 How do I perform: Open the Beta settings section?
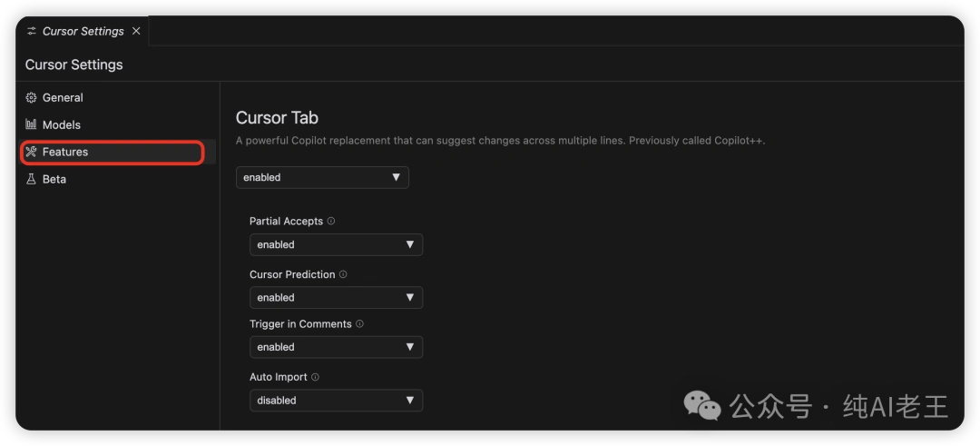tap(54, 180)
